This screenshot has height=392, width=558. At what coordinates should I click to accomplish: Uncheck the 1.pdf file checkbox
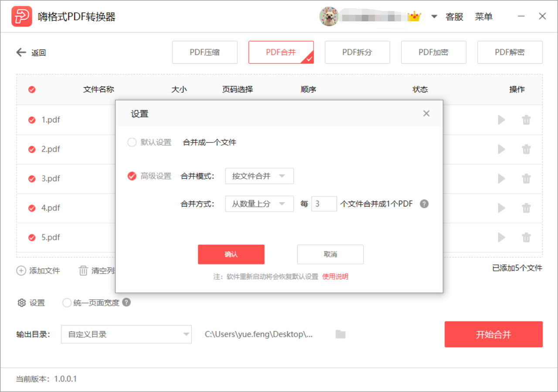(32, 120)
